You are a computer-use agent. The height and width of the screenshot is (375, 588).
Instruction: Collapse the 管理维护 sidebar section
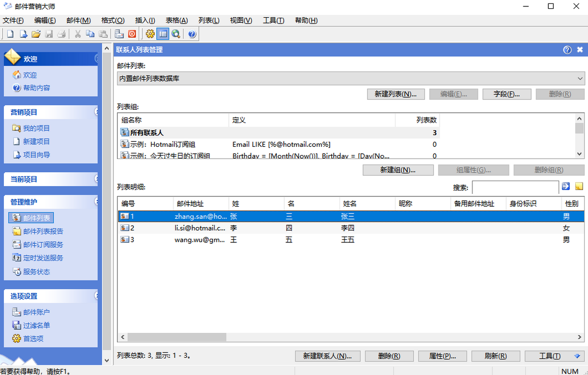(97, 202)
